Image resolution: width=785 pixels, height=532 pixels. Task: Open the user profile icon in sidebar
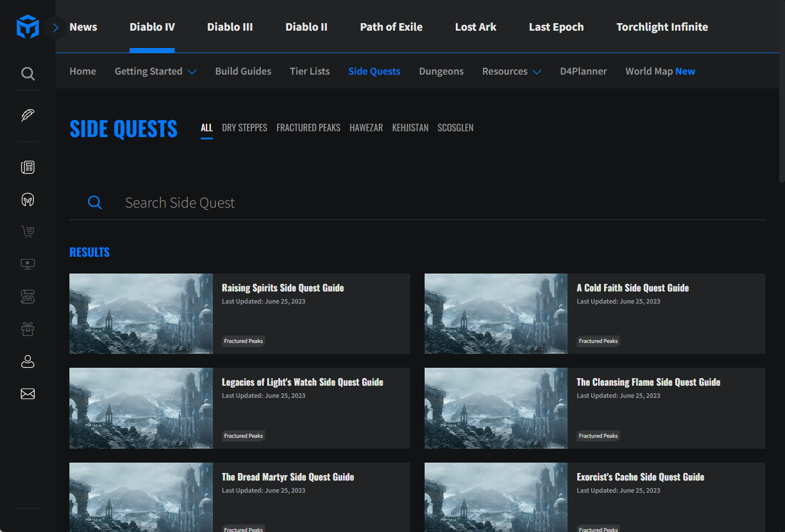point(28,361)
